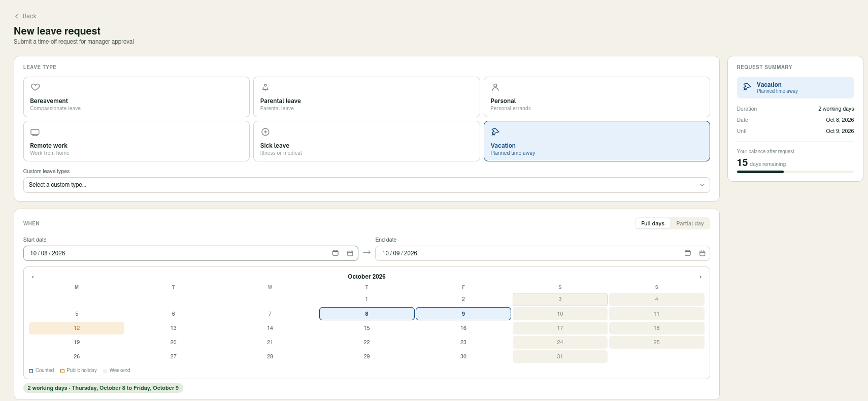Pick October 28 in the calendar

[x=270, y=356]
